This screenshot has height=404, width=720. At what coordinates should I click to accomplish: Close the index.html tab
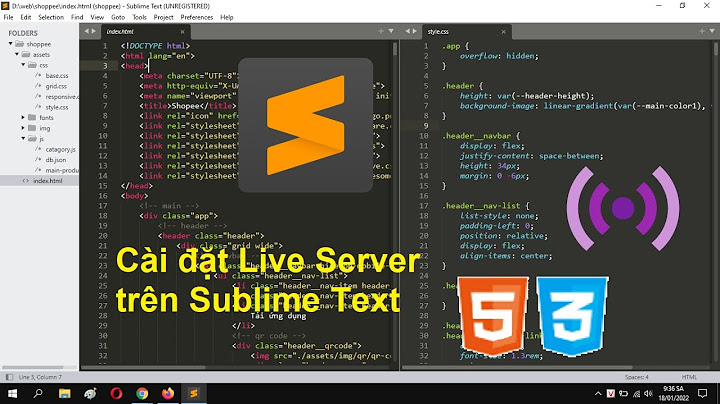click(x=182, y=32)
